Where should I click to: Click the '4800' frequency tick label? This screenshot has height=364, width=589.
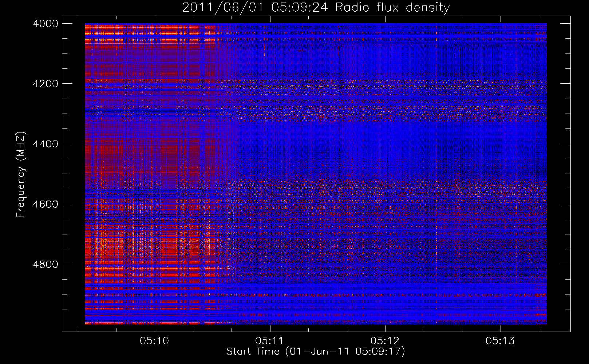pos(46,264)
